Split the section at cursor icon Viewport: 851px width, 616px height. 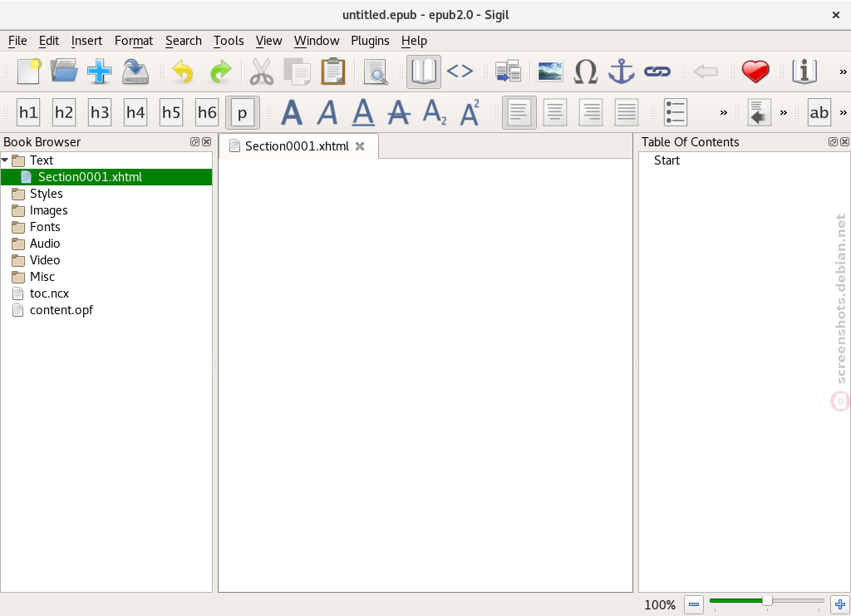pos(508,71)
